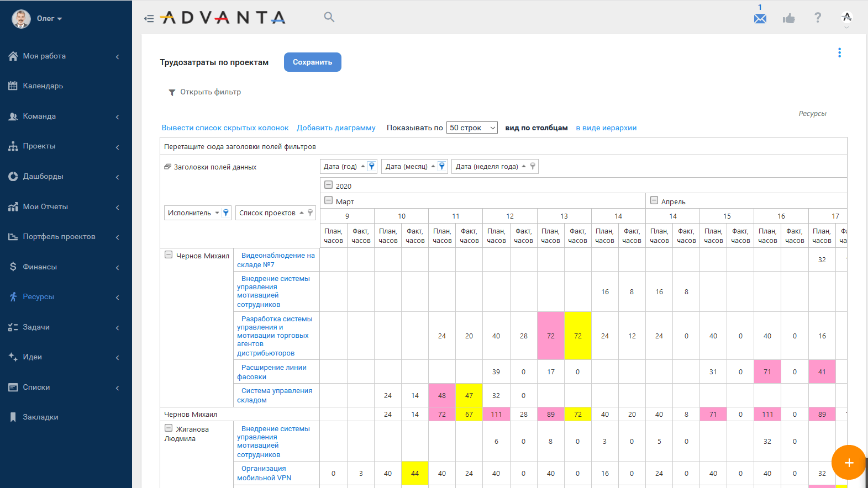This screenshot has width=868, height=488.
Task: Open the mail notifications envelope icon
Action: [760, 19]
